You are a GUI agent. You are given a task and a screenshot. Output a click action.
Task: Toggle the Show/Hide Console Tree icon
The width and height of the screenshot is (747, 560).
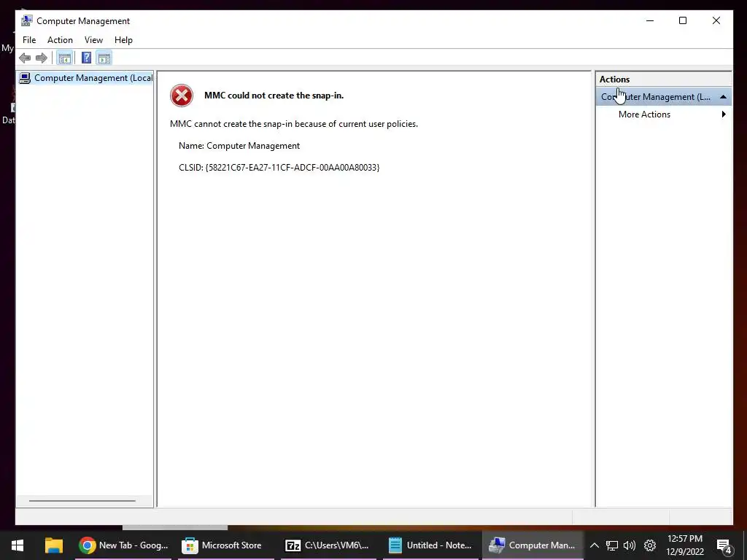[64, 58]
